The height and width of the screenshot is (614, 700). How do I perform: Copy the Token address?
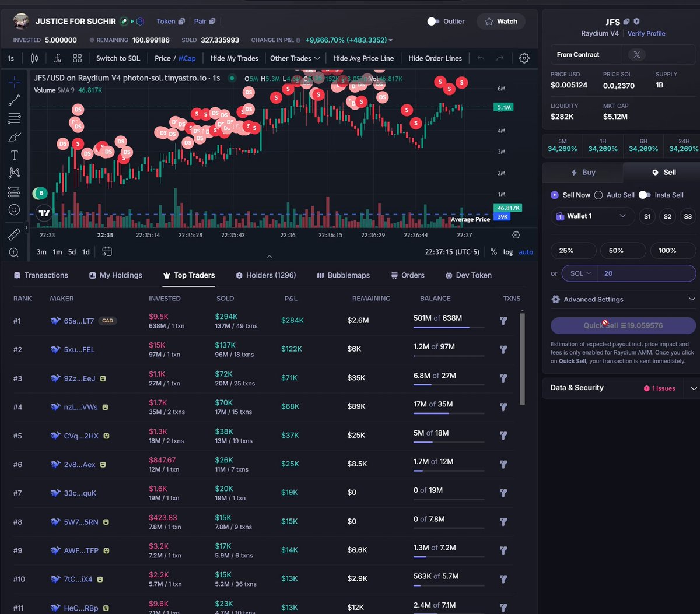click(181, 22)
